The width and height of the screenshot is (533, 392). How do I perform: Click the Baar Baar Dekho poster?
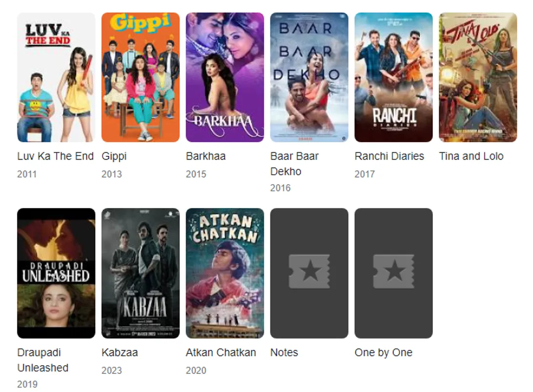(309, 77)
